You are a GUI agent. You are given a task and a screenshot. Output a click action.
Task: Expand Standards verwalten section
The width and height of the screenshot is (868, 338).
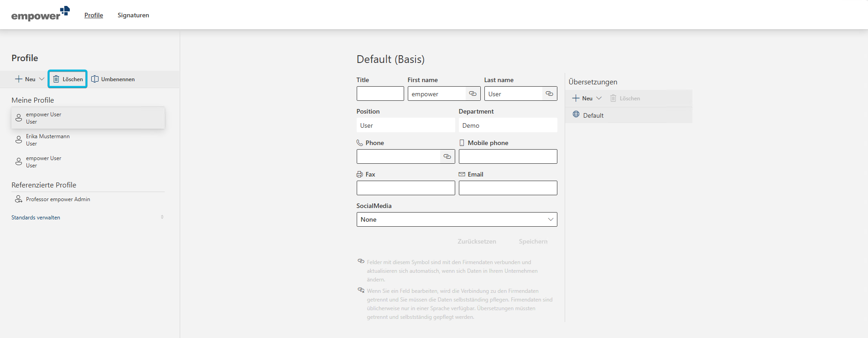[36, 218]
